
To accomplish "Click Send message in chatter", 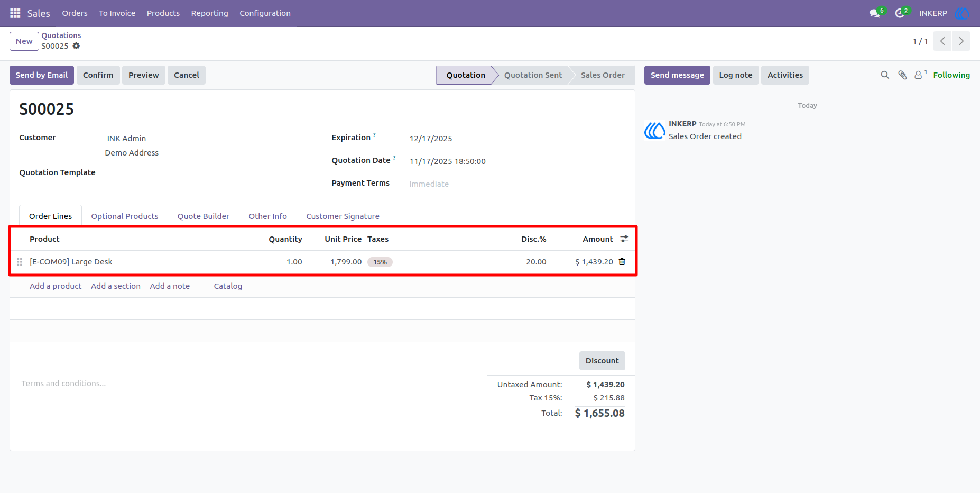I will click(677, 75).
